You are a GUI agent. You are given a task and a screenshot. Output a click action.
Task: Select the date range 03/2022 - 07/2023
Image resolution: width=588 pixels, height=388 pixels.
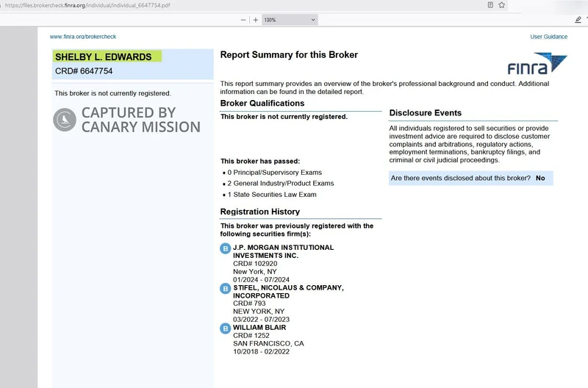[x=261, y=320]
